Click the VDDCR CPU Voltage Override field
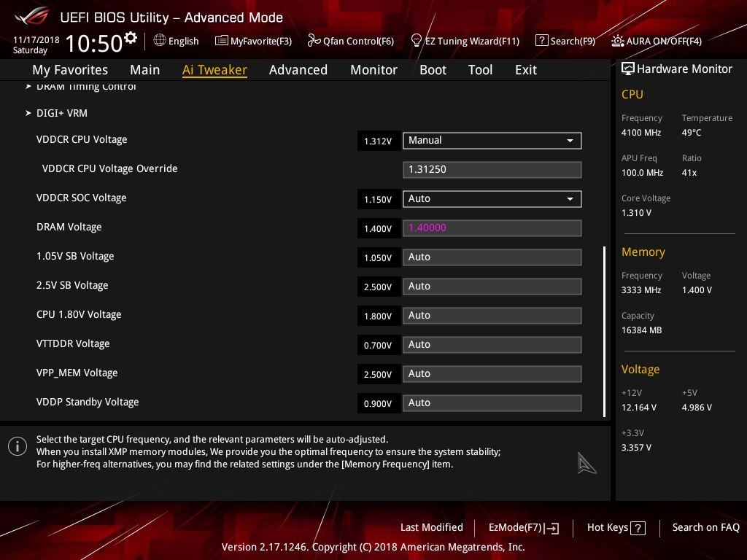Viewport: 747px width, 560px height. 492,169
